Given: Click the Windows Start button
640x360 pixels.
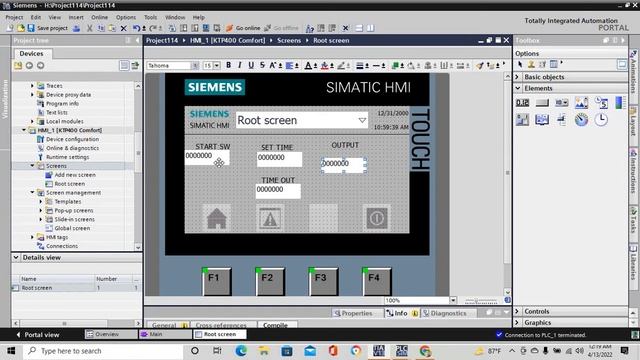Looking at the screenshot, I should [x=11, y=351].
